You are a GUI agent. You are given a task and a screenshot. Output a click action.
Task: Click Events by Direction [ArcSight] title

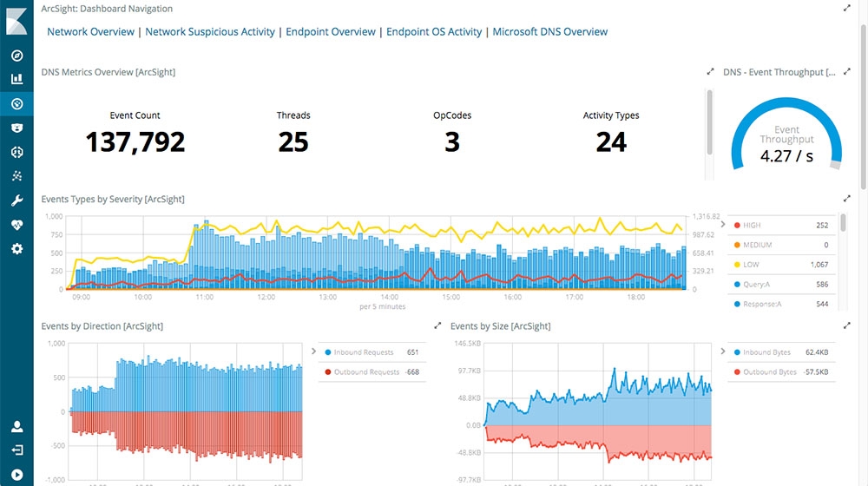coord(102,326)
